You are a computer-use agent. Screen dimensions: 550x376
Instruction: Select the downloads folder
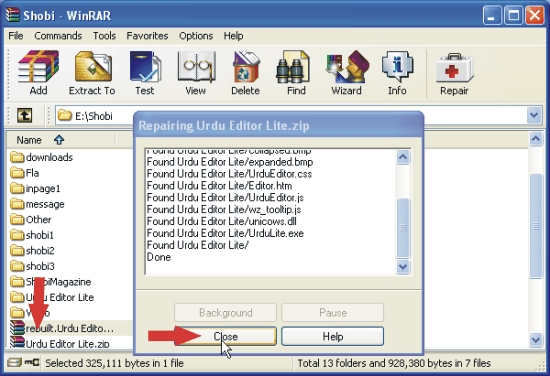pos(41,157)
